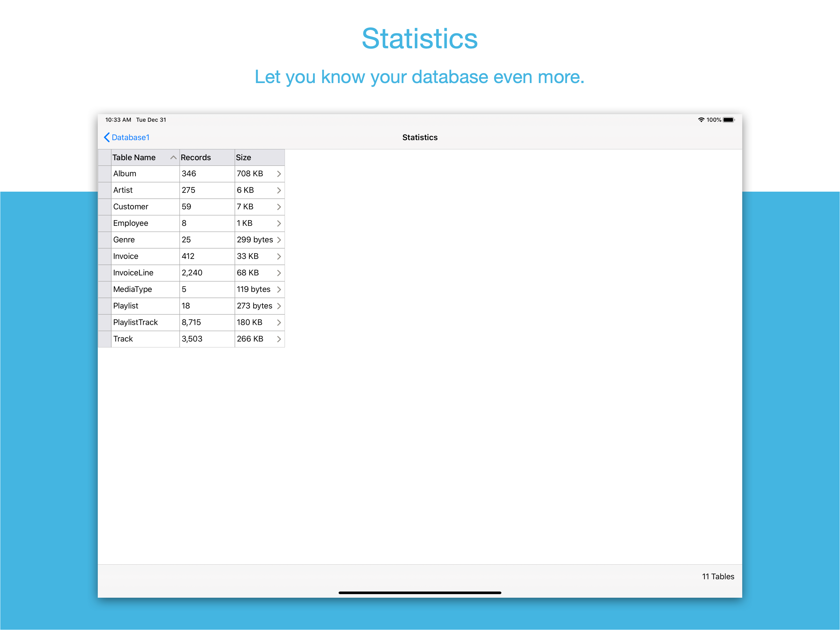Sort by the Size column header

[244, 157]
